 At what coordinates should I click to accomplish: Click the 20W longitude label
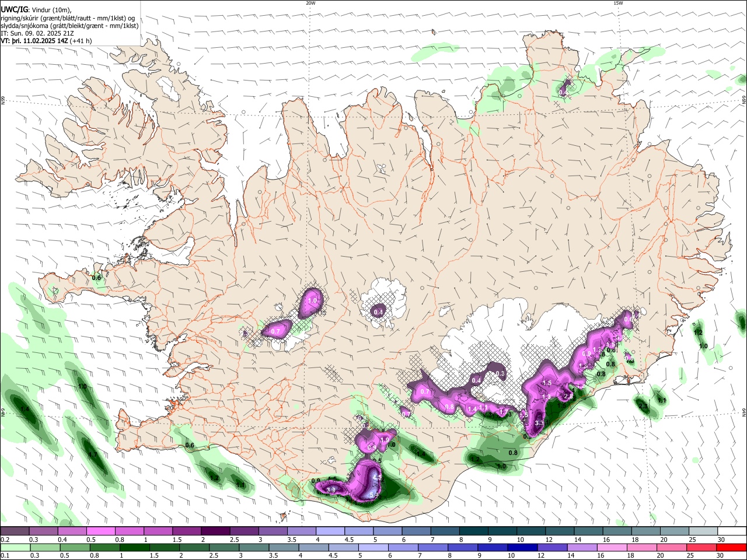pyautogui.click(x=310, y=3)
